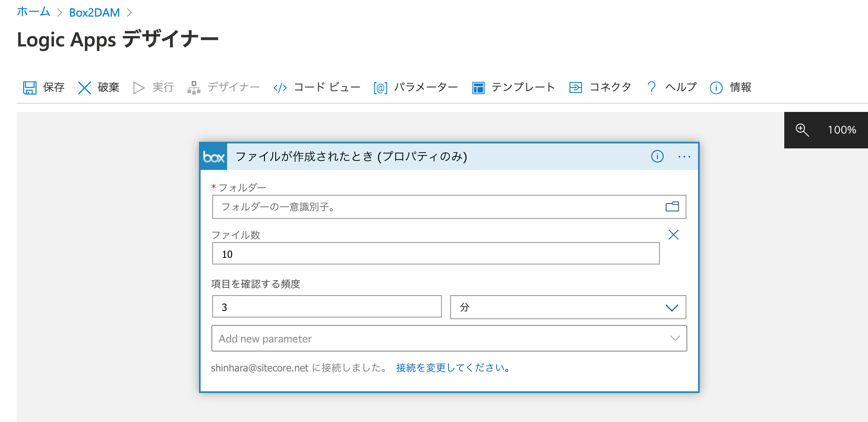868x422 pixels.
Task: Remove the ファイル数 parameter with X
Action: [674, 235]
